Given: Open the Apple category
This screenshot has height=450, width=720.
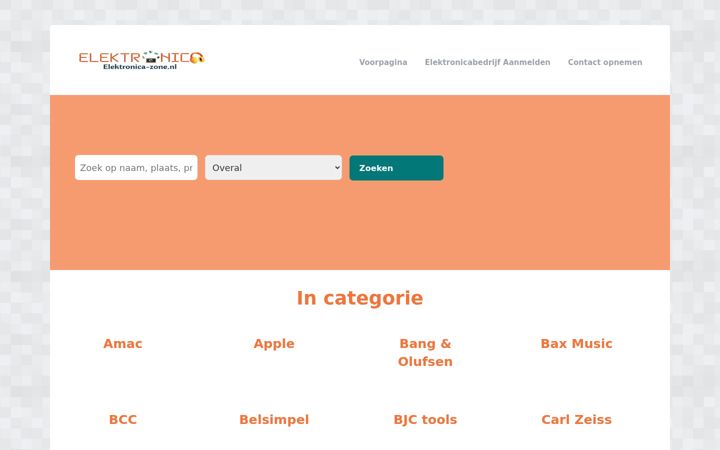Looking at the screenshot, I should coord(274,343).
